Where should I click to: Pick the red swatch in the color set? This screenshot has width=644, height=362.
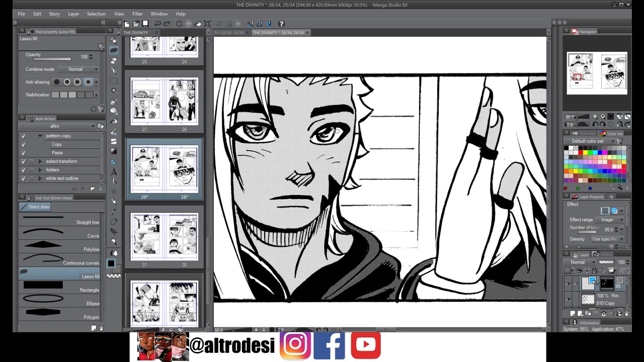tap(580, 152)
